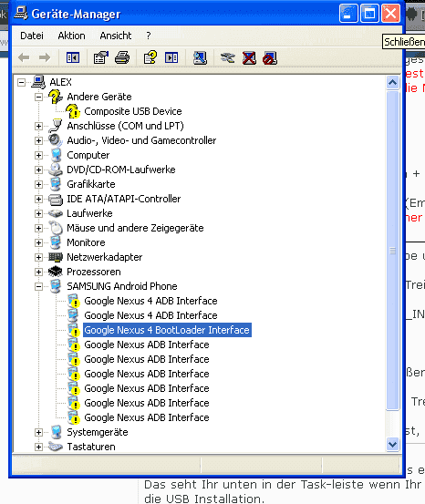Viewport: 425px width, 504px height.
Task: Expand Anschlüsse (COM und LPT)
Action: pos(38,126)
